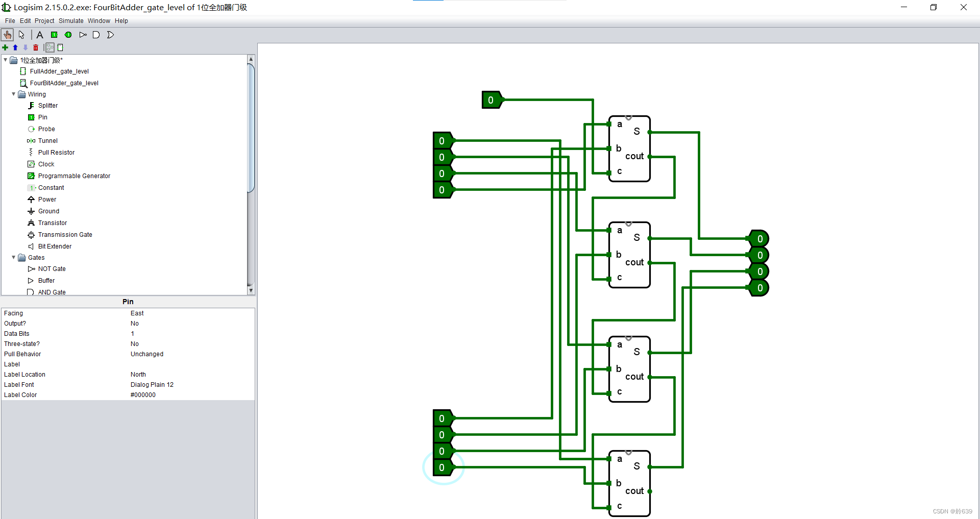This screenshot has height=519, width=980.
Task: Click scroll-down arrow of explorer pane
Action: (x=251, y=290)
